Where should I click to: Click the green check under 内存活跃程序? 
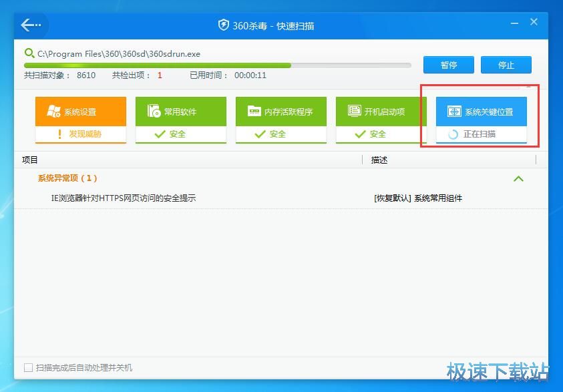pyautogui.click(x=260, y=134)
